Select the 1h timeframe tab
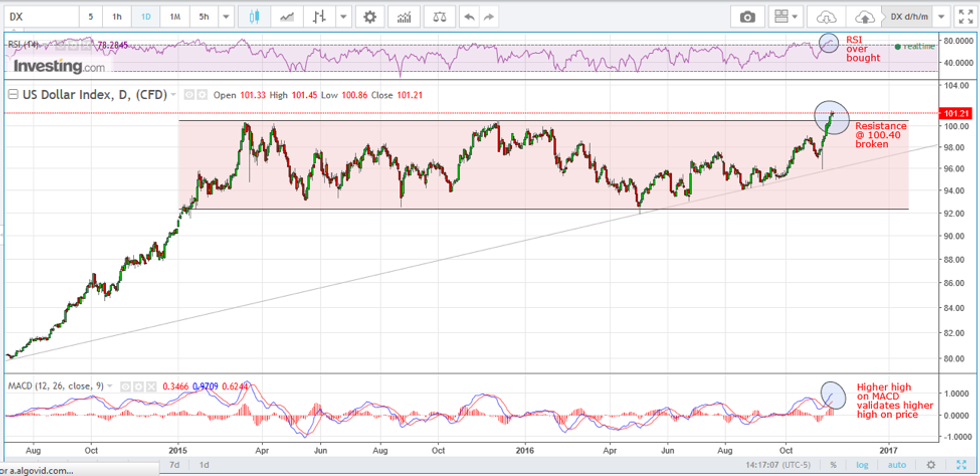The width and height of the screenshot is (980, 476). tap(117, 17)
